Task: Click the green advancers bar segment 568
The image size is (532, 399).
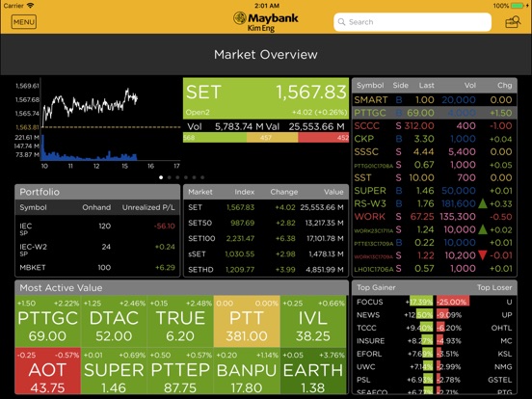Action: (x=215, y=138)
